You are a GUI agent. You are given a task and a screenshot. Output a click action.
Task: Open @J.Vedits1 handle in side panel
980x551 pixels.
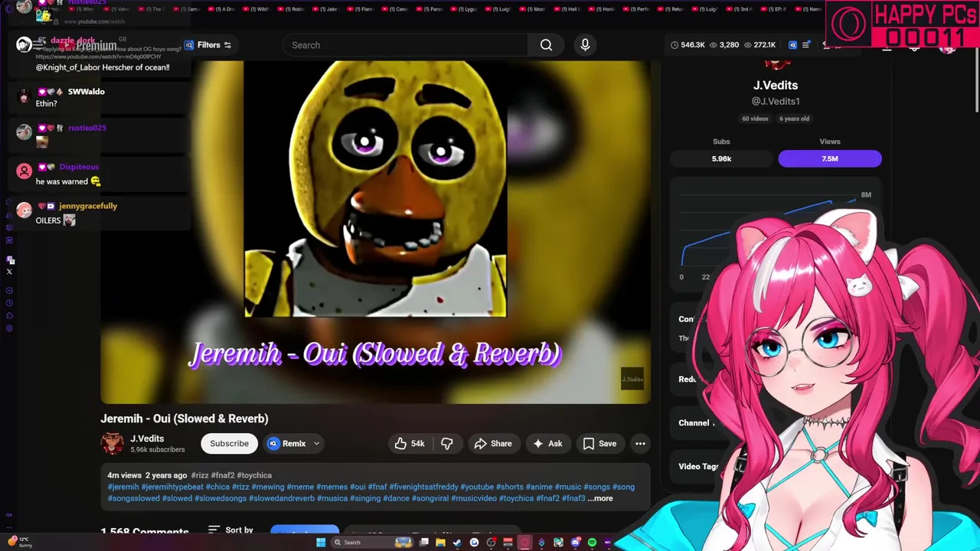coord(776,101)
